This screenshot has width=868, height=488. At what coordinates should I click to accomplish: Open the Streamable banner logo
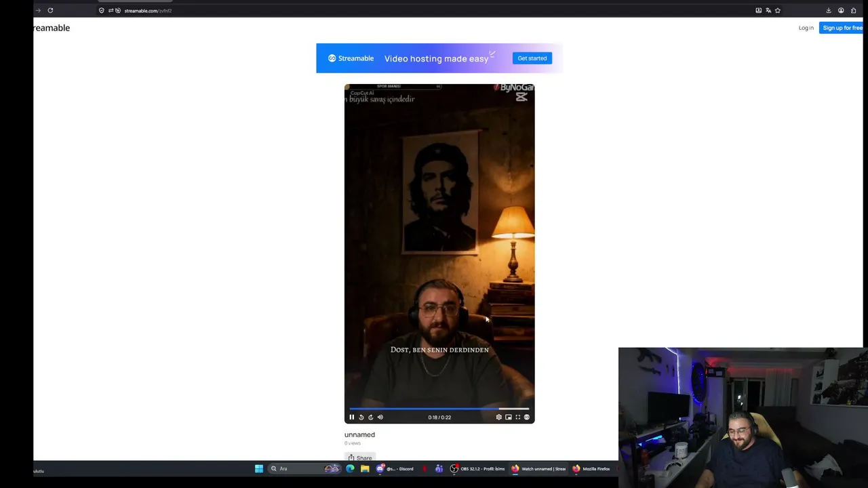pyautogui.click(x=351, y=58)
